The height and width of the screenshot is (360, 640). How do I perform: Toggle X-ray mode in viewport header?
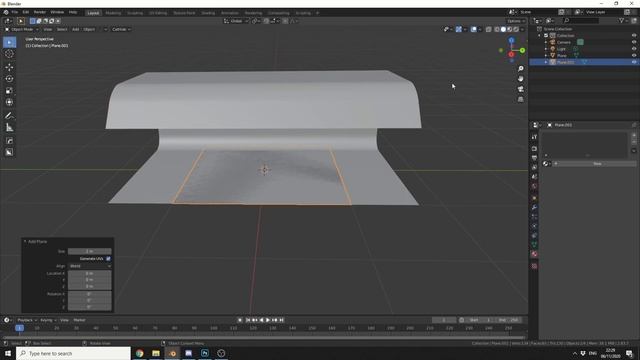pos(489,29)
